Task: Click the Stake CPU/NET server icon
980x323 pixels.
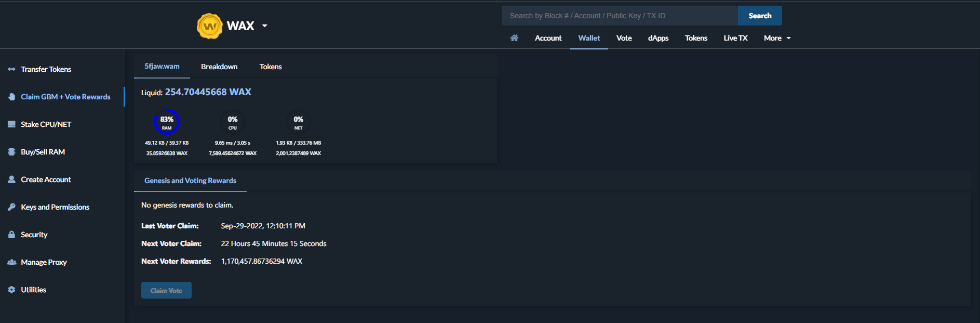Action: tap(11, 124)
